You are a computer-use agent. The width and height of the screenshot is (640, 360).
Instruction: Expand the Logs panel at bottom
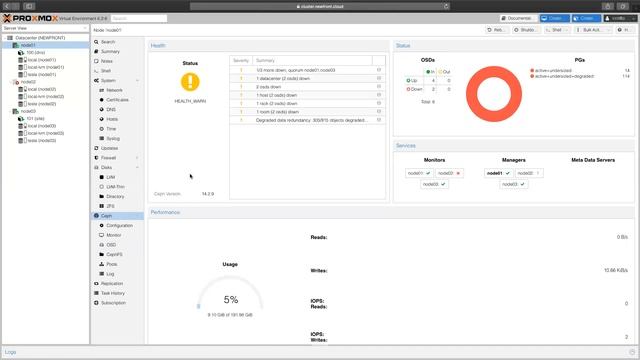pyautogui.click(x=632, y=352)
